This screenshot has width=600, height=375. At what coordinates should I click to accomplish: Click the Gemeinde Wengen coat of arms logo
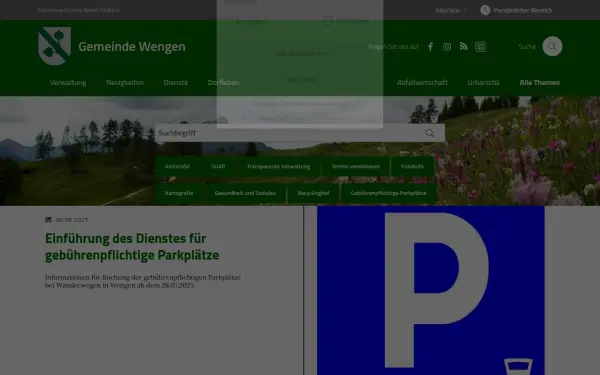[55, 46]
